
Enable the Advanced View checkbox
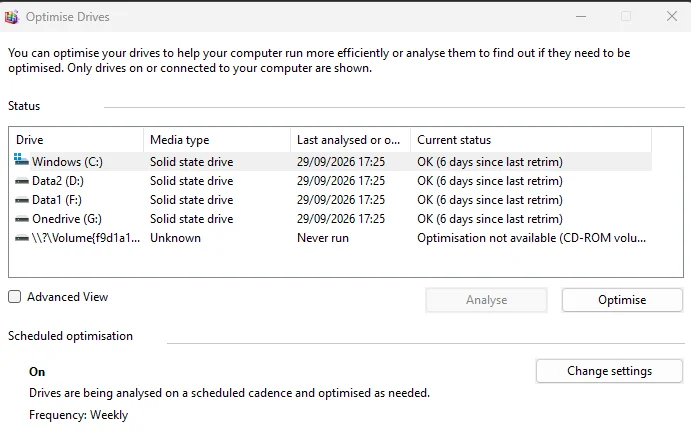15,297
